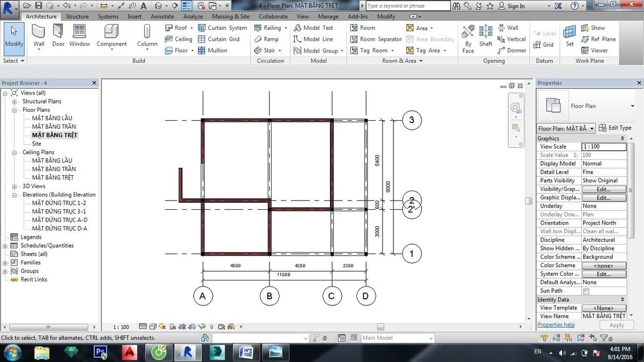This screenshot has height=362, width=644.
Task: Switch to the Structure ribbon tab
Action: [x=77, y=17]
